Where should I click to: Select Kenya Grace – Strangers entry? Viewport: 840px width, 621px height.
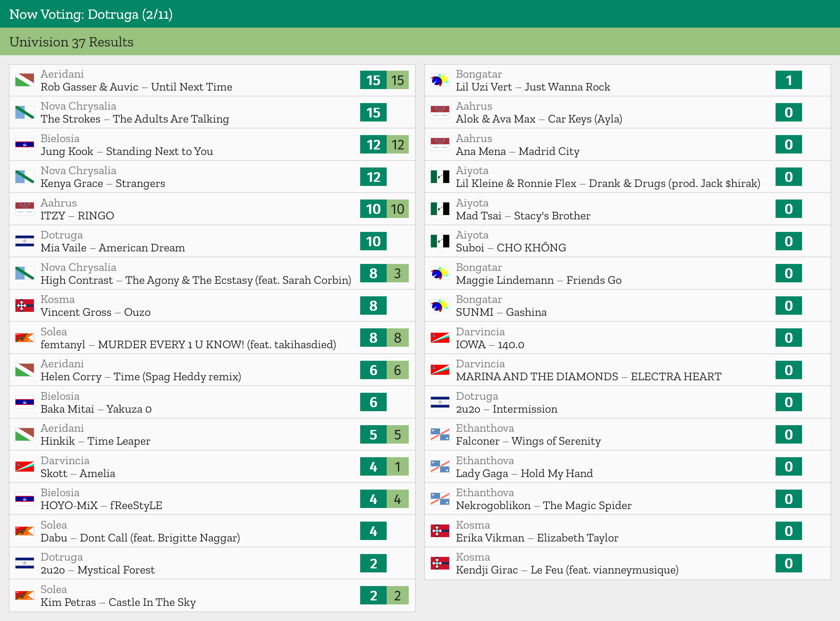click(x=212, y=177)
